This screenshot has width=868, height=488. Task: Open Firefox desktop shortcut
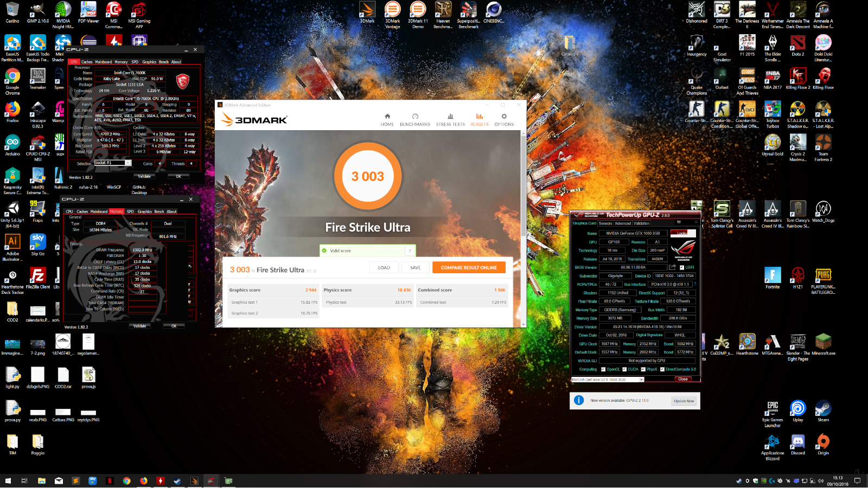click(12, 112)
